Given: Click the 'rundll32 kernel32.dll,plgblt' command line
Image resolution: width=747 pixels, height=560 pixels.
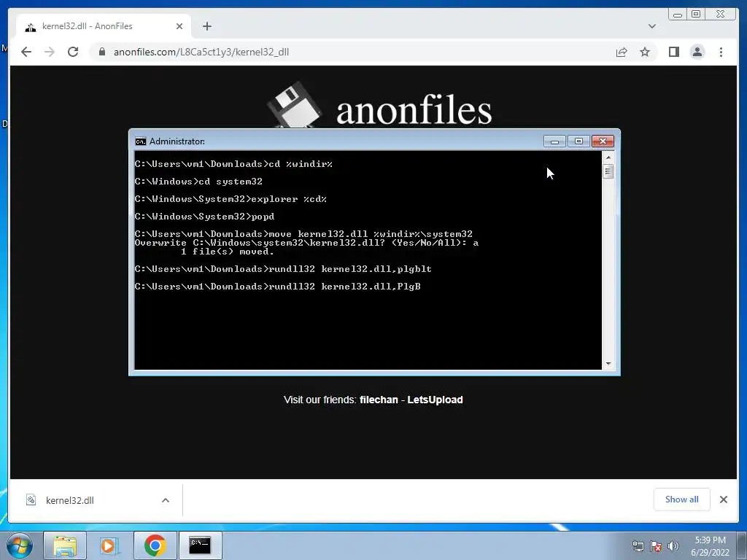Looking at the screenshot, I should (x=284, y=269).
